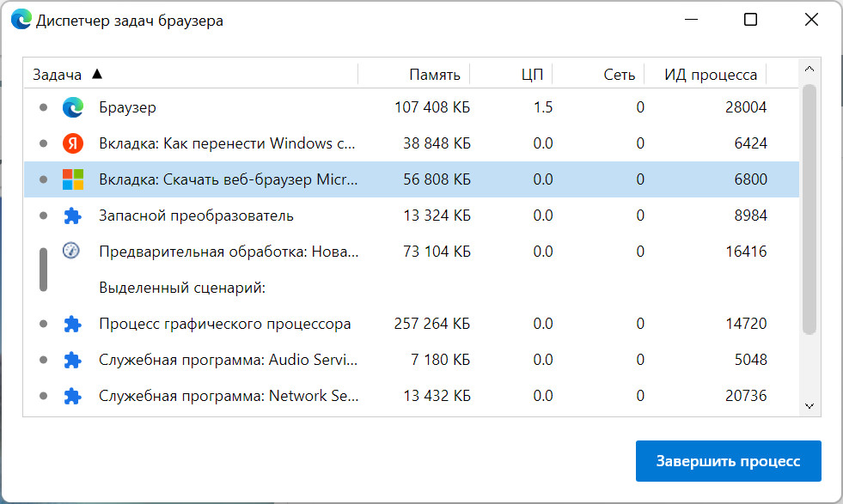Sort processes by the Память column
The height and width of the screenshot is (504, 843).
point(434,75)
